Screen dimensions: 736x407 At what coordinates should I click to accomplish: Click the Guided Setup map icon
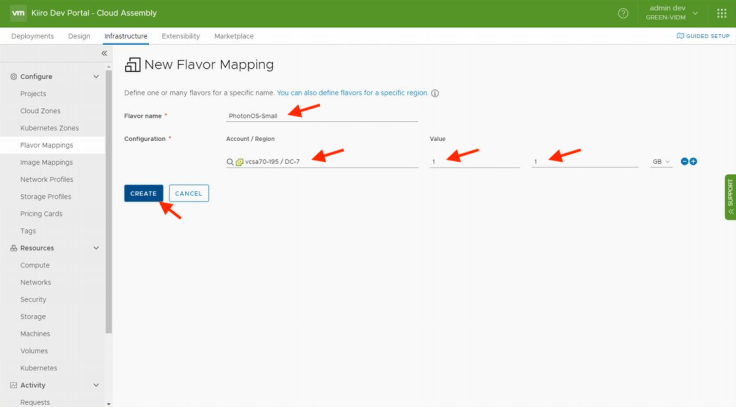tap(680, 36)
